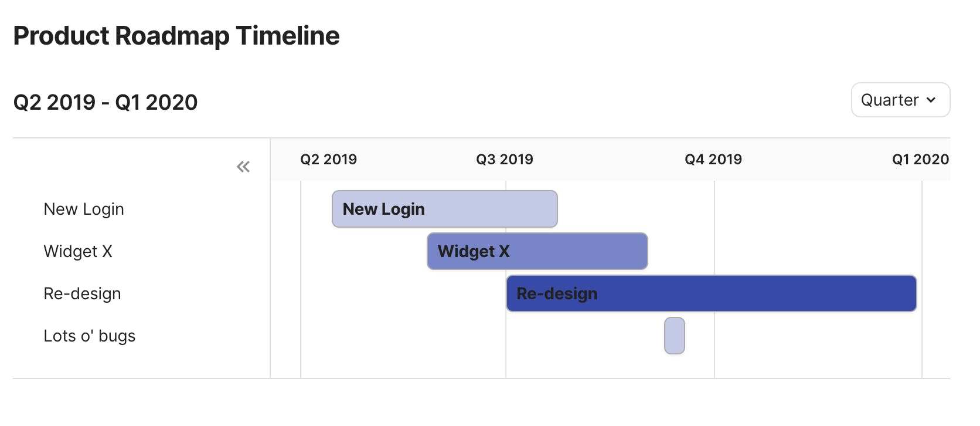Click the Product Roadmap Timeline title
The height and width of the screenshot is (426, 980).
tap(176, 36)
